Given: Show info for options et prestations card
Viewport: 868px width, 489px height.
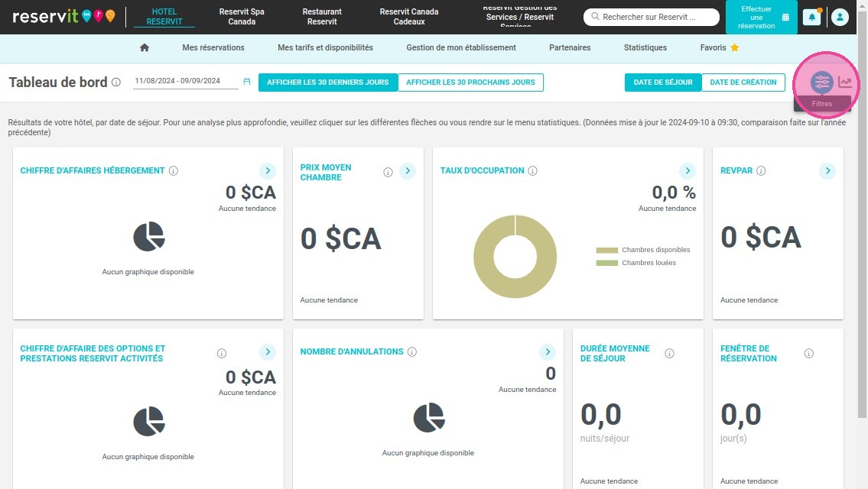Looking at the screenshot, I should [222, 353].
